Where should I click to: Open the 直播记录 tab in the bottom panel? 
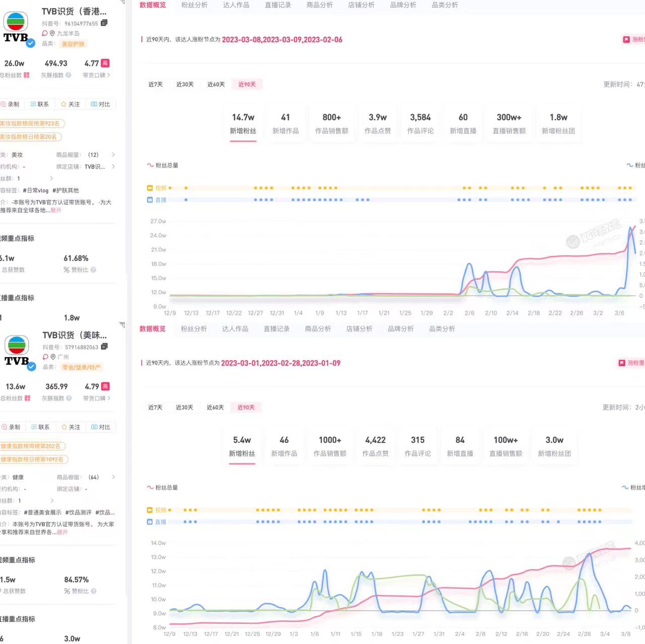click(276, 329)
